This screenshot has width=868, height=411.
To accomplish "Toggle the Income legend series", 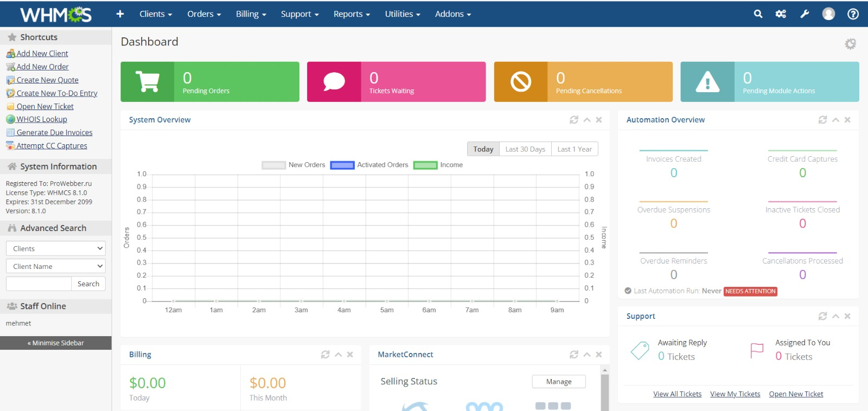I will 438,165.
